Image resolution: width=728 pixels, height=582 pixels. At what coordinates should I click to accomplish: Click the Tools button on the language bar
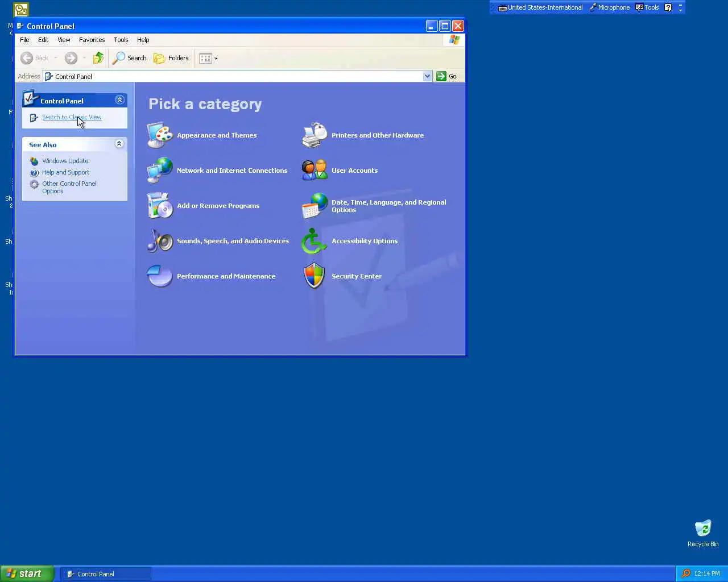[x=647, y=7]
